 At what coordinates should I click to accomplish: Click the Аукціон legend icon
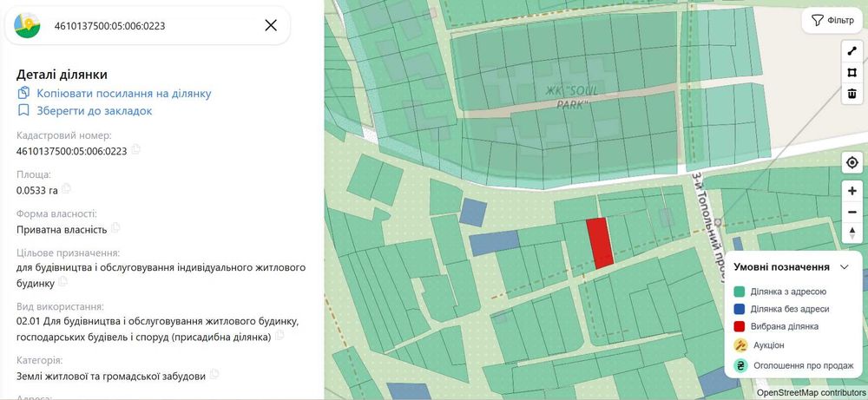pos(740,345)
